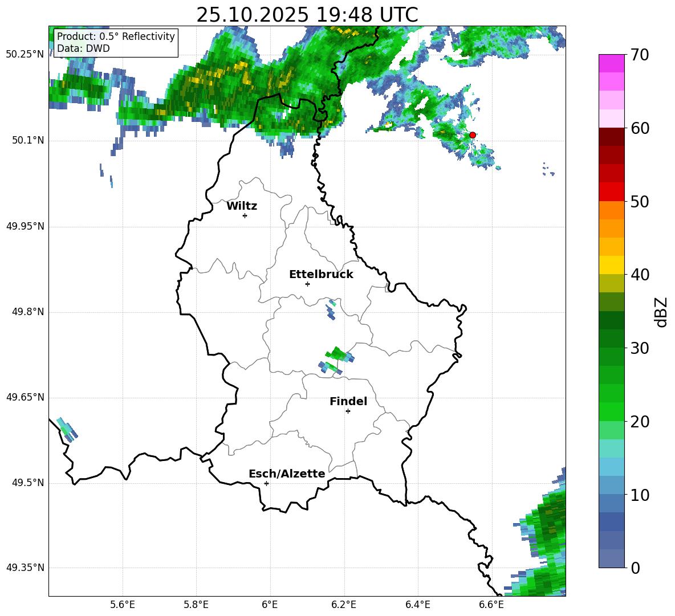Click the Wiltz station cross marker
The height and width of the screenshot is (616, 675).
(245, 215)
